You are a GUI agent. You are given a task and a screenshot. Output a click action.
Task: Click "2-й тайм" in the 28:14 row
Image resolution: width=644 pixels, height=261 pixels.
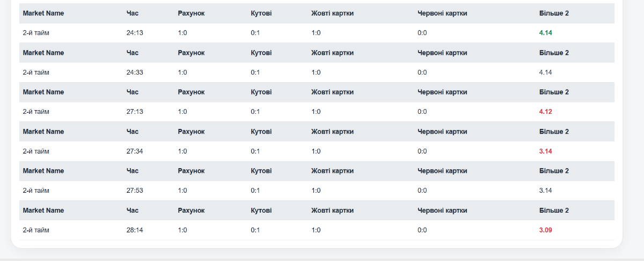(x=36, y=230)
